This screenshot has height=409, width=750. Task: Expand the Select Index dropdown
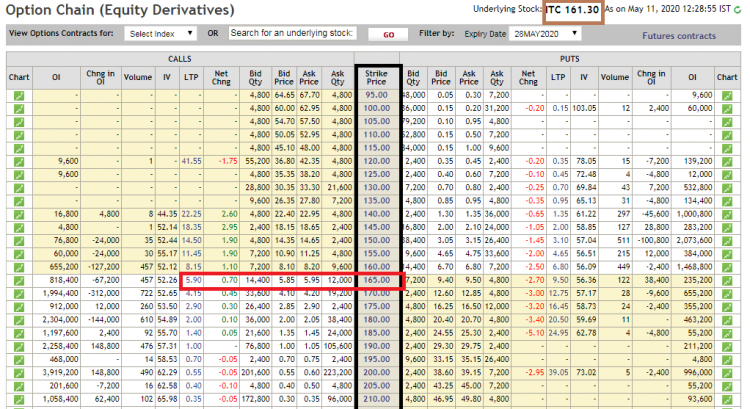point(159,34)
